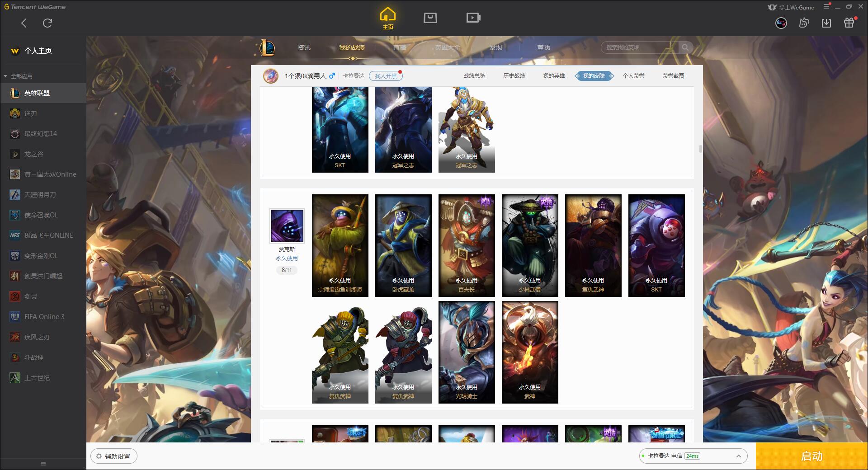Click the 贾克斯 champion portrait
The height and width of the screenshot is (470, 868).
coord(287,226)
